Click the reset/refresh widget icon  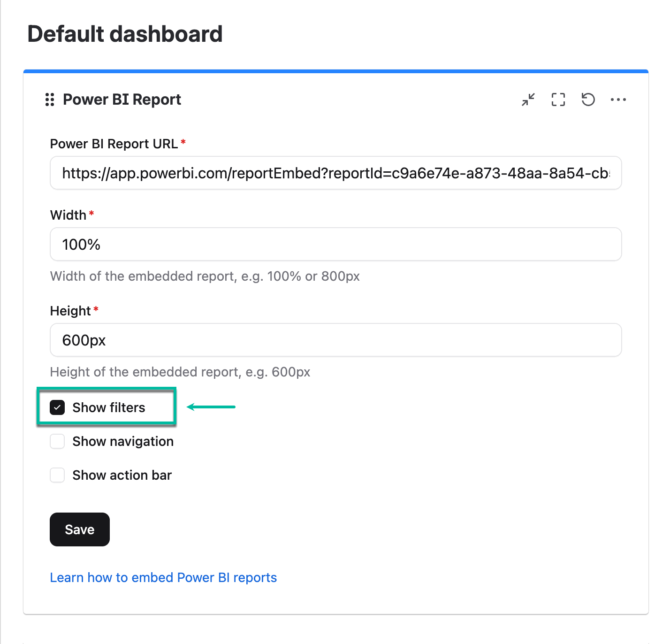pos(588,100)
